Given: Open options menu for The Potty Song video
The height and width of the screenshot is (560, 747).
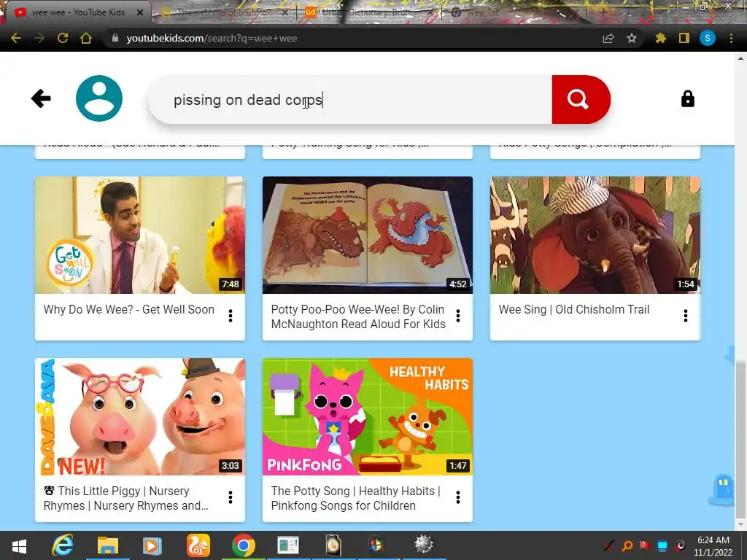Looking at the screenshot, I should pyautogui.click(x=458, y=497).
